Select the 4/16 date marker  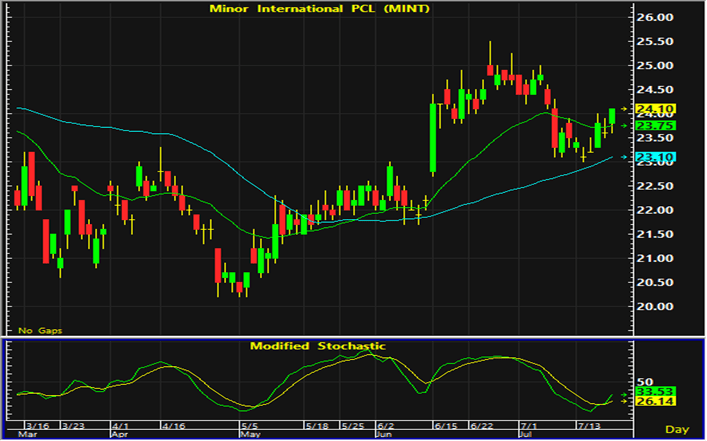[x=173, y=426]
